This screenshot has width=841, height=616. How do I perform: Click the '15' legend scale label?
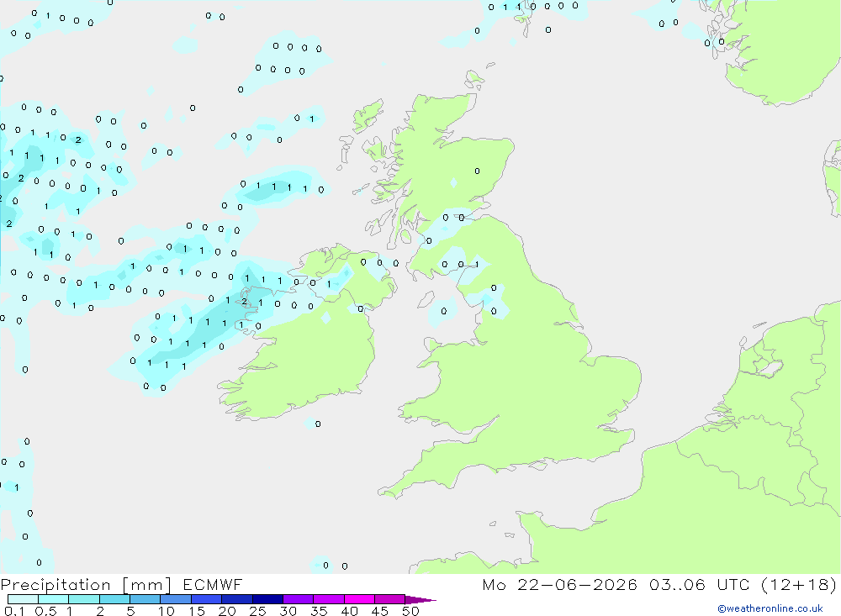coord(197,611)
